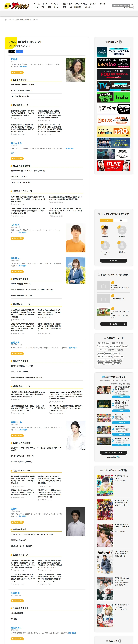Viewport: 138px width, 644px height.
Task: Open 久松夕子 placeholder avatar
Action: coord(122,230)
